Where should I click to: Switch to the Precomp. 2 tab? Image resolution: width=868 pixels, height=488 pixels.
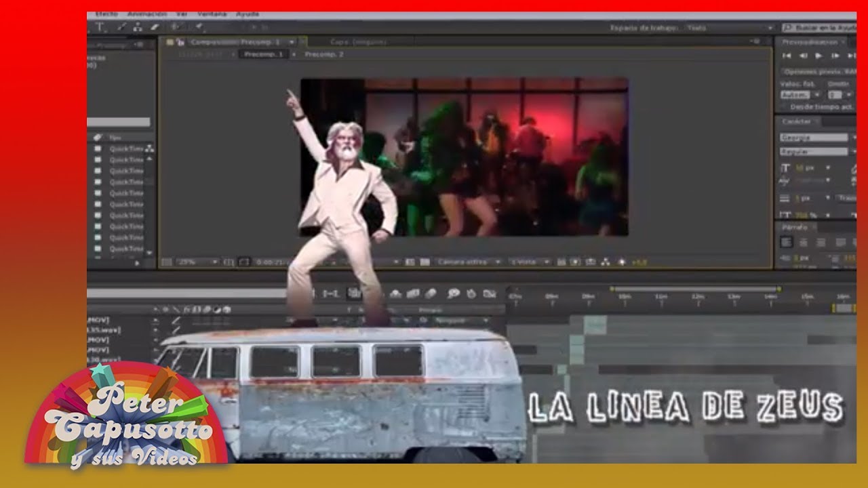click(x=324, y=54)
